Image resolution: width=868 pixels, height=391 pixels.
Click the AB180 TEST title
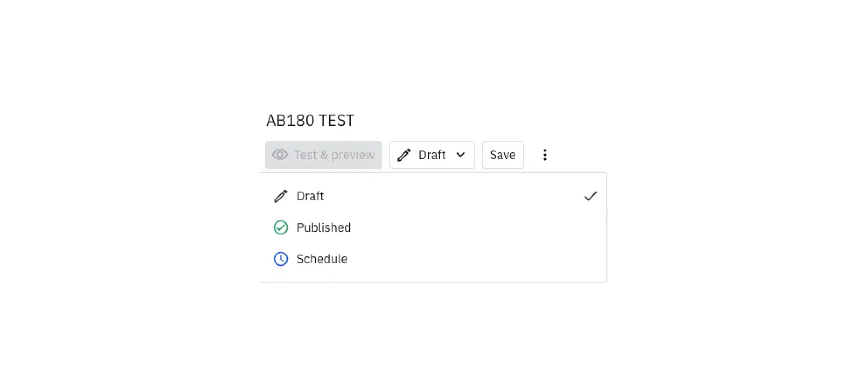coord(310,120)
